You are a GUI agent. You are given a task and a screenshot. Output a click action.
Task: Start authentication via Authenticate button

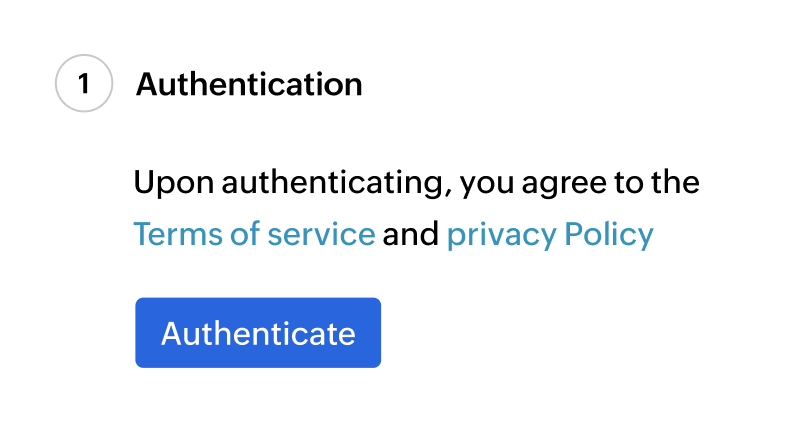[x=258, y=333]
